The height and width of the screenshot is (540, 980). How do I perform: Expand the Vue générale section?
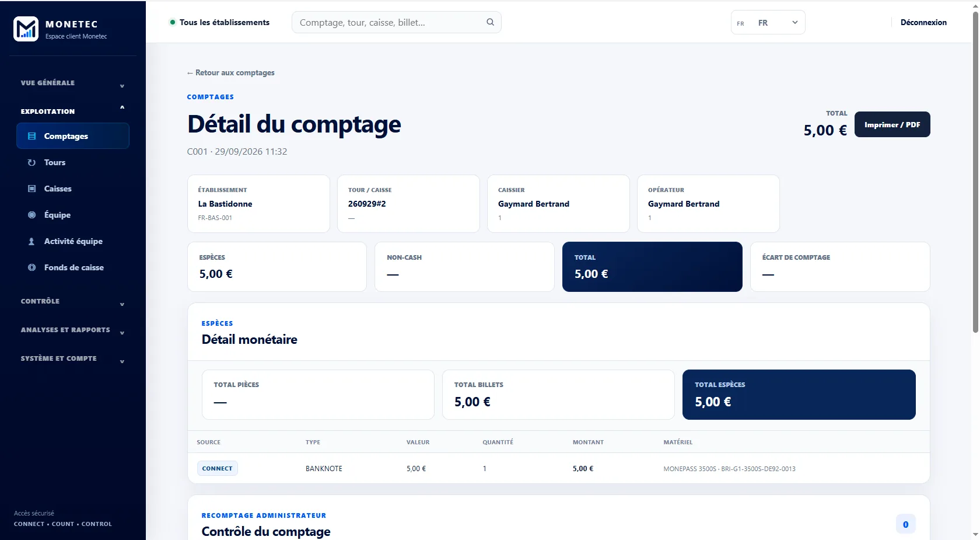click(73, 83)
